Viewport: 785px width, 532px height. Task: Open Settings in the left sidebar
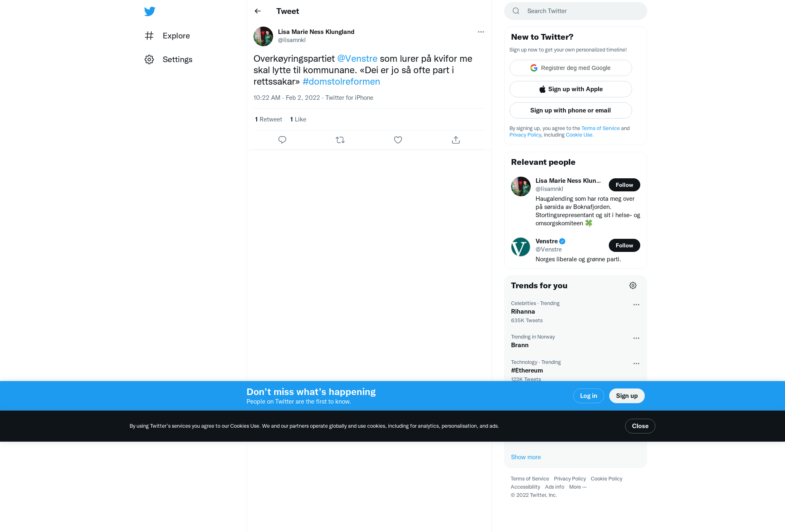[168, 59]
